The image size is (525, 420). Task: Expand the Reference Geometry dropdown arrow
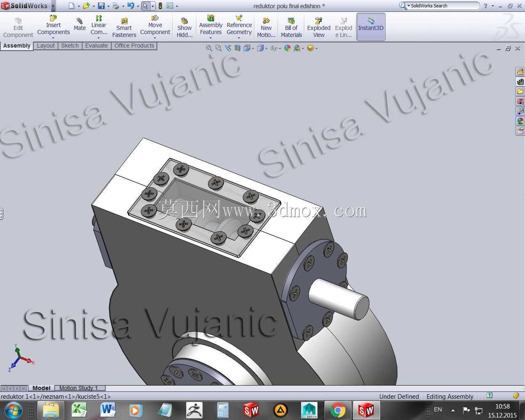(239, 38)
